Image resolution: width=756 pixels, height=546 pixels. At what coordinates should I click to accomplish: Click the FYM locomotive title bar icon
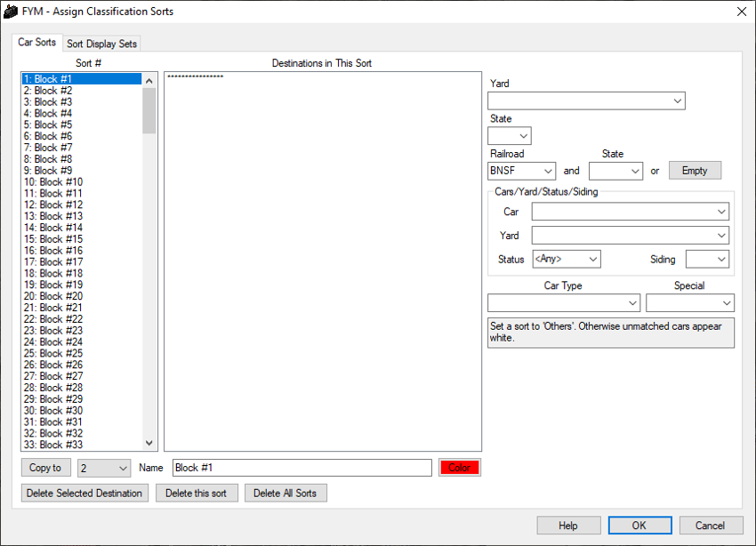pyautogui.click(x=11, y=12)
